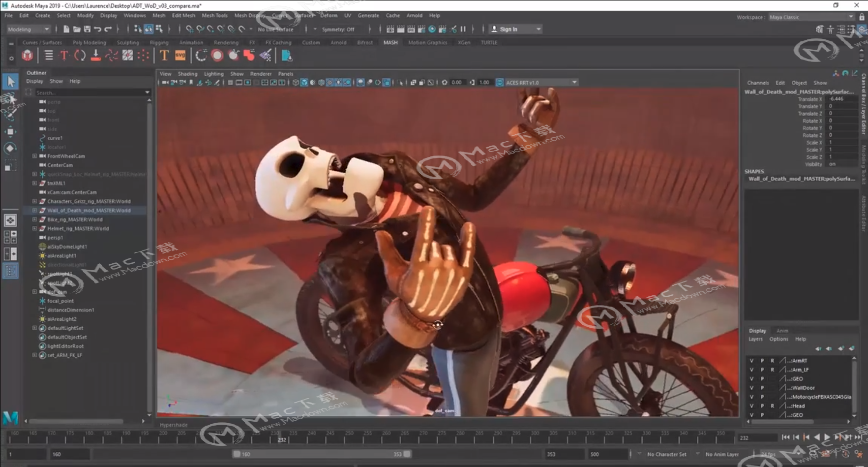
Task: Expand set_ARM_FK_LF in the Outliner
Action: 34,355
